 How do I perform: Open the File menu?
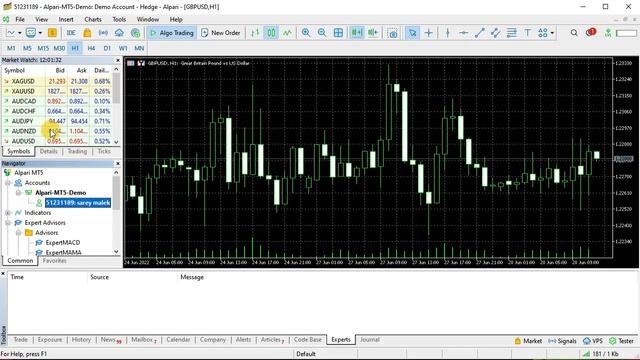[x=20, y=19]
